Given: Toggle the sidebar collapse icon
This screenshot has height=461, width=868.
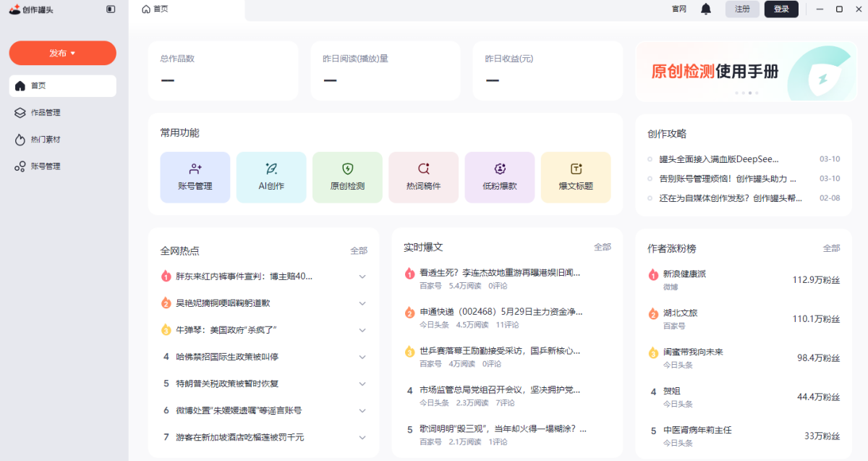Looking at the screenshot, I should pyautogui.click(x=111, y=9).
